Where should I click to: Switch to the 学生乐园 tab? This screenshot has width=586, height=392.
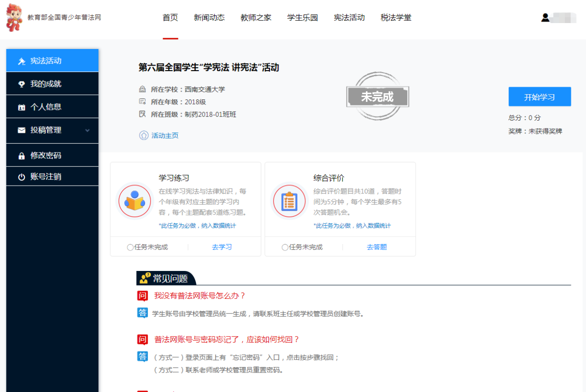click(302, 18)
